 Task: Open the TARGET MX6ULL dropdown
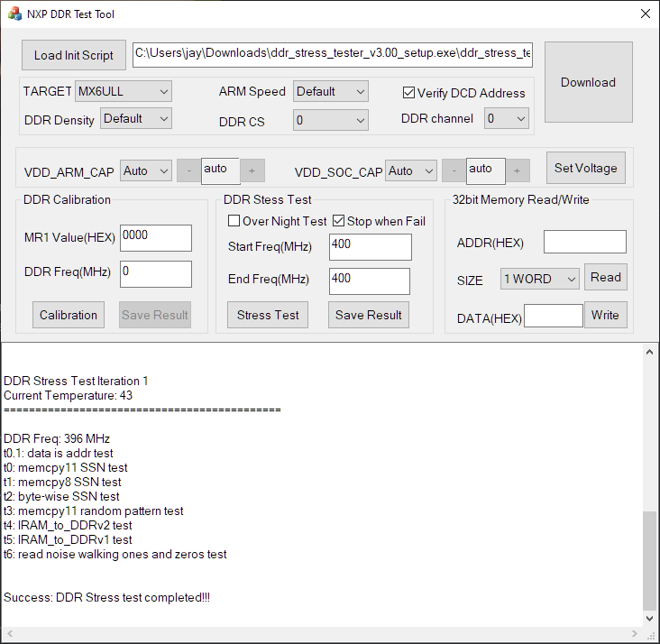pyautogui.click(x=124, y=91)
